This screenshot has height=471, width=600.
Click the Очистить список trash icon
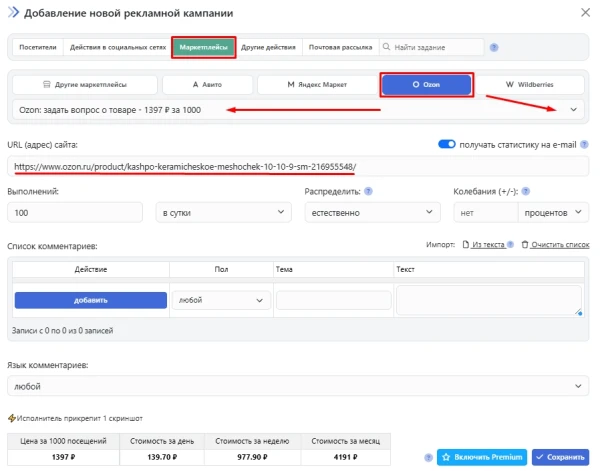(x=525, y=245)
